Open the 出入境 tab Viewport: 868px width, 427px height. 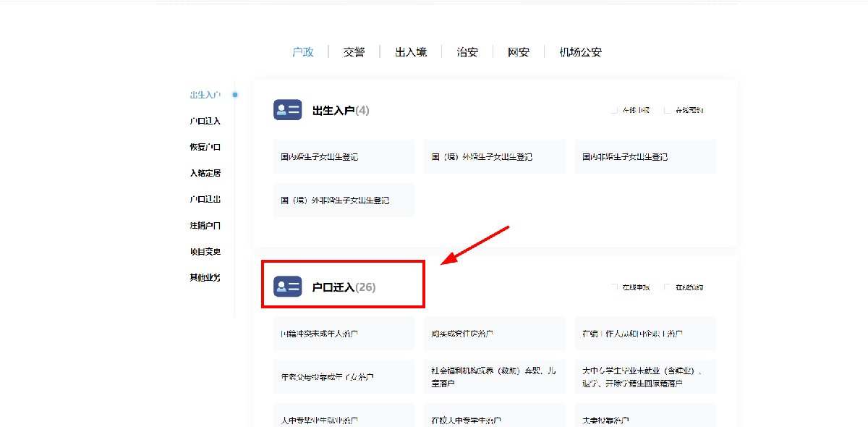coord(410,52)
